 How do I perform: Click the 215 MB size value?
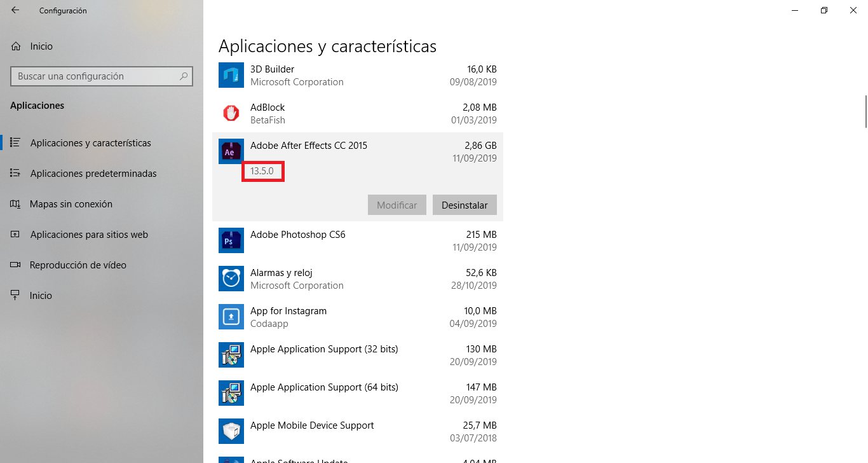482,234
